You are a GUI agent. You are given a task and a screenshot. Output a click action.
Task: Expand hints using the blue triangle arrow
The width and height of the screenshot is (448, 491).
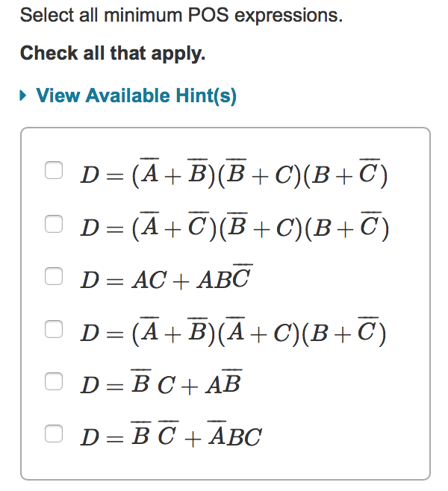23,96
